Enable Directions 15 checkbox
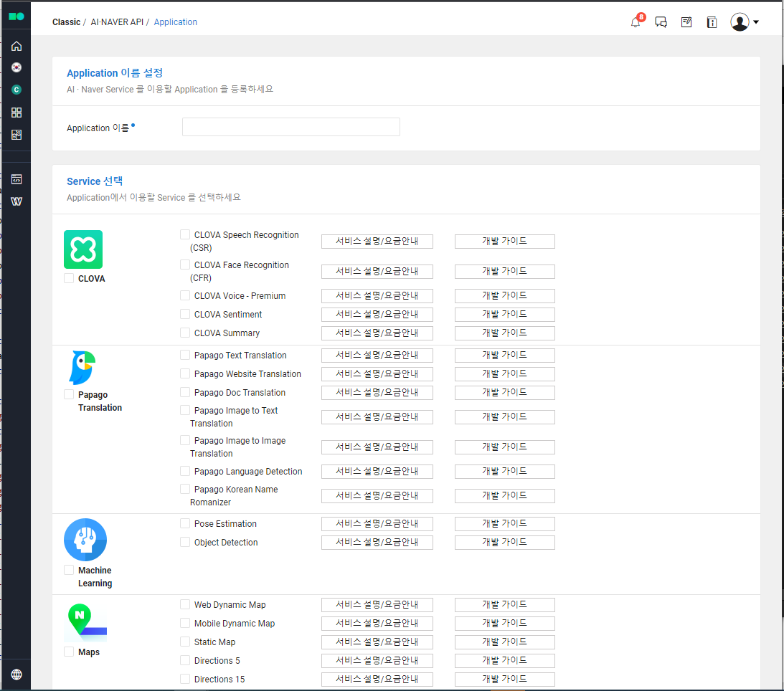The width and height of the screenshot is (784, 691). [x=185, y=679]
